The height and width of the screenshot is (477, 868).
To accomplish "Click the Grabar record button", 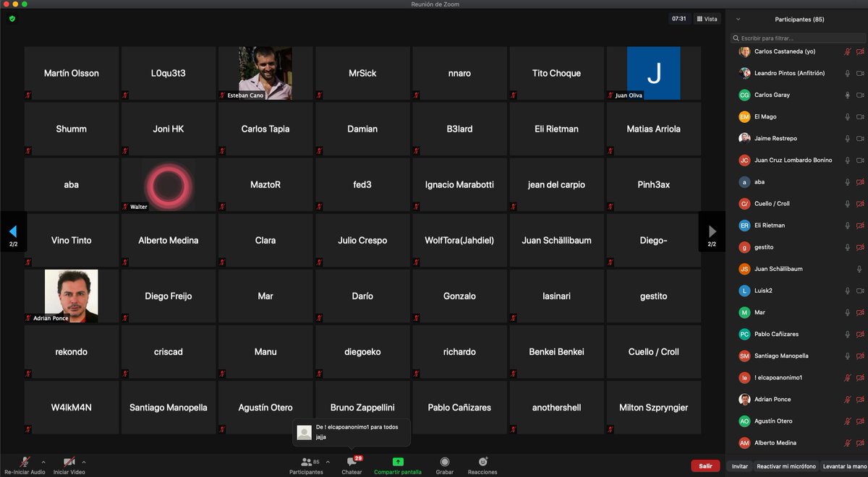I will [444, 465].
